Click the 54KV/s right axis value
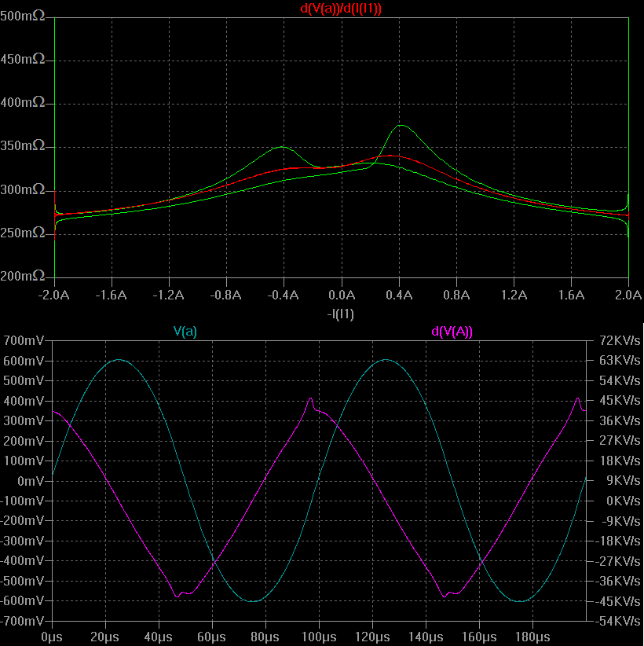 [620, 380]
